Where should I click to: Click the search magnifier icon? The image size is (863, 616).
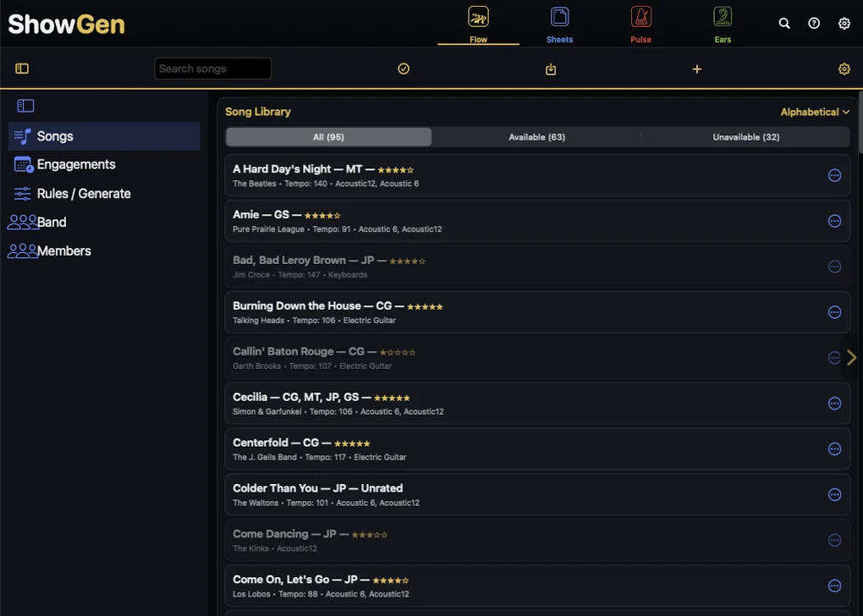(x=784, y=23)
